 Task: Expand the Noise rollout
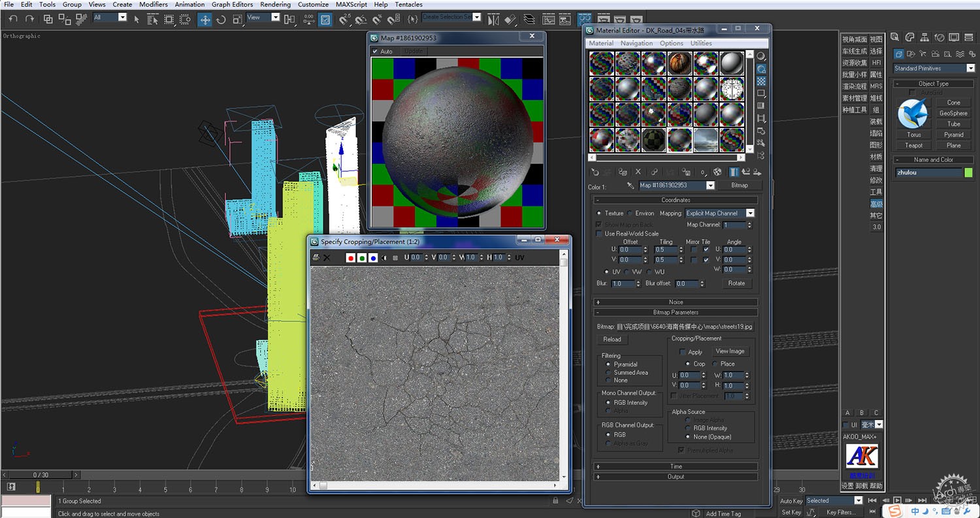click(676, 302)
